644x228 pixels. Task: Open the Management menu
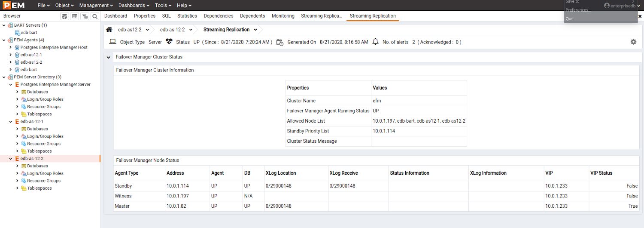click(x=96, y=5)
